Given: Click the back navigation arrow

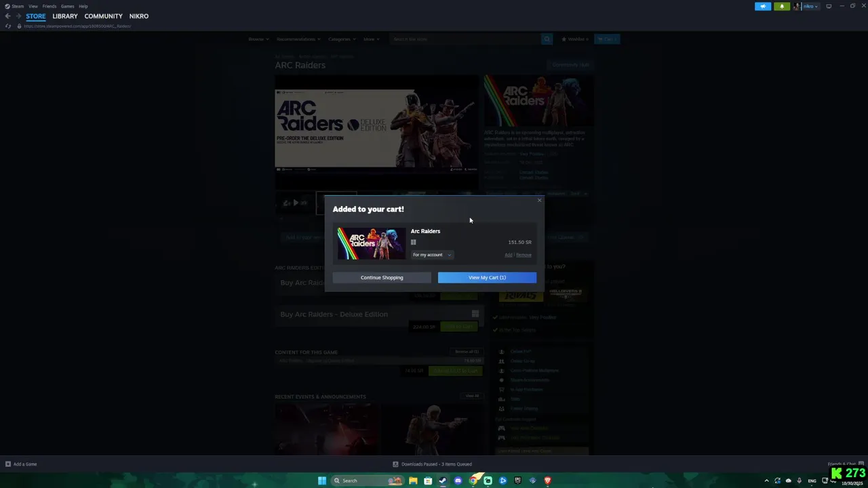Looking at the screenshot, I should click(7, 16).
